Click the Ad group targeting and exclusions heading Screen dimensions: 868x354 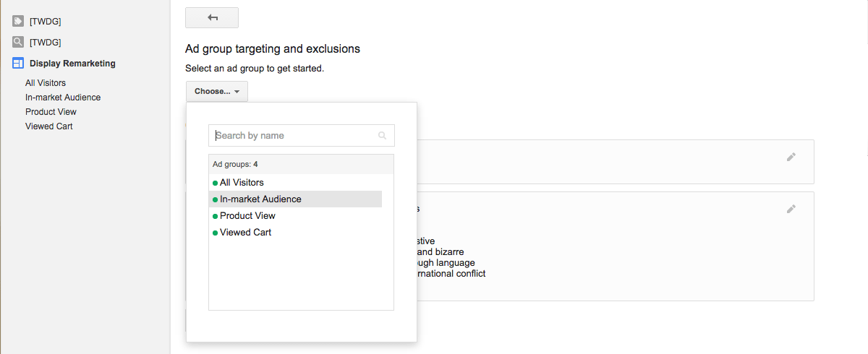click(x=273, y=49)
